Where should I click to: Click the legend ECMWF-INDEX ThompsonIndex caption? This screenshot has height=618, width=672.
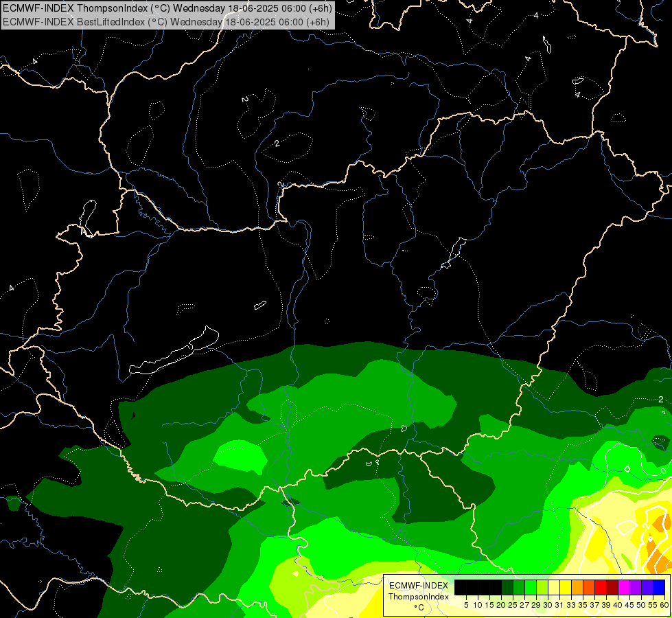pos(419,591)
